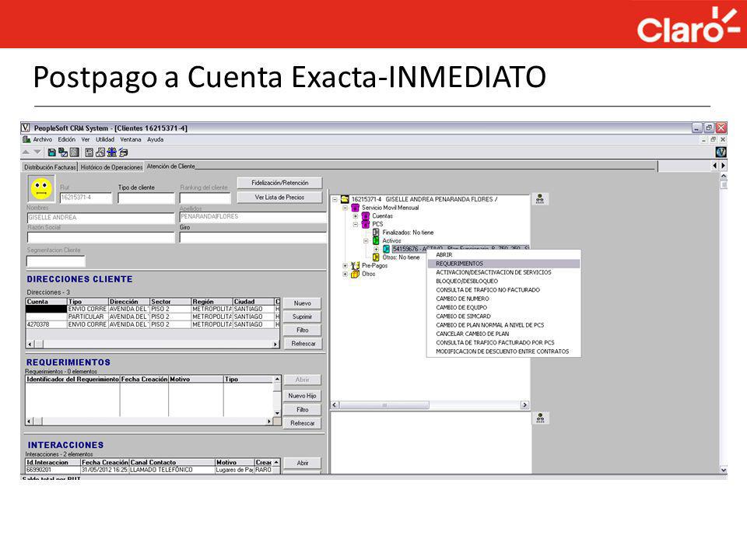
Task: Click the Pre-Pagos node icon
Action: (355, 265)
